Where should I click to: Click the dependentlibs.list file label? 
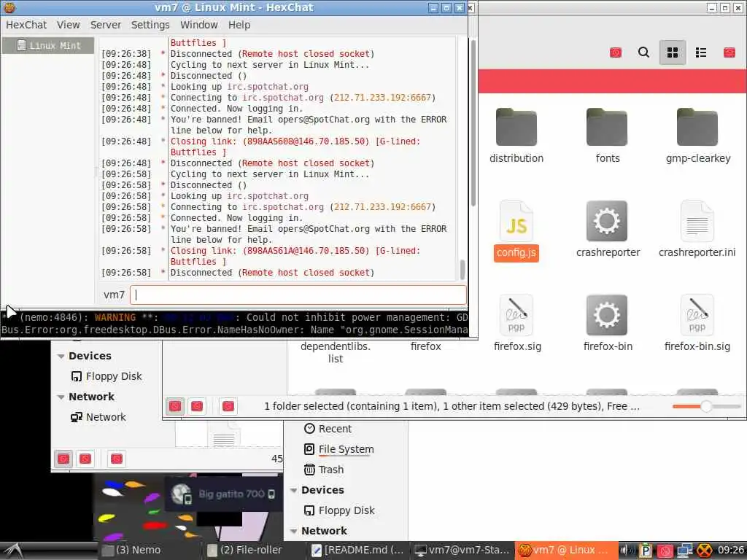[336, 352]
